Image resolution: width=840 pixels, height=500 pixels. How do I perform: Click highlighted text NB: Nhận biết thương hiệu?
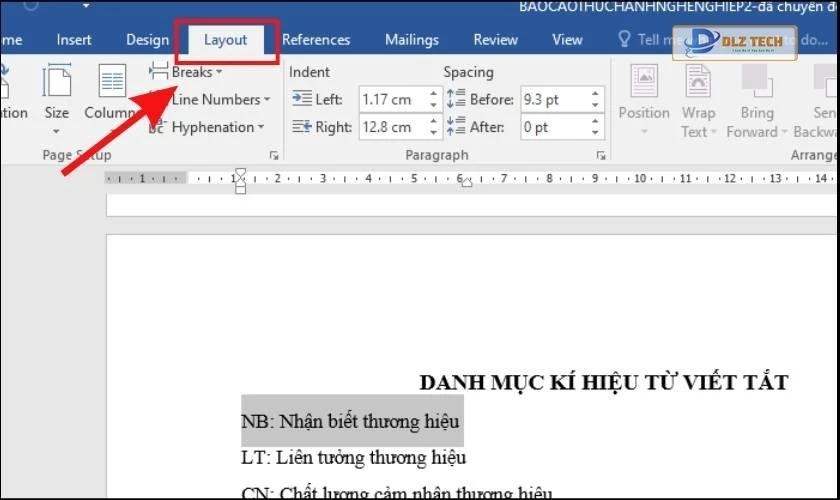click(x=352, y=421)
